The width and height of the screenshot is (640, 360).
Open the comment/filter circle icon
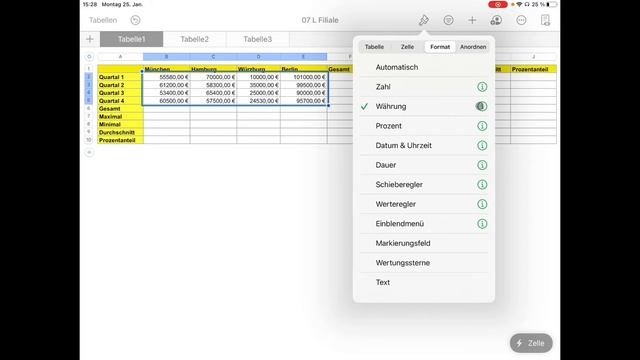(448, 20)
